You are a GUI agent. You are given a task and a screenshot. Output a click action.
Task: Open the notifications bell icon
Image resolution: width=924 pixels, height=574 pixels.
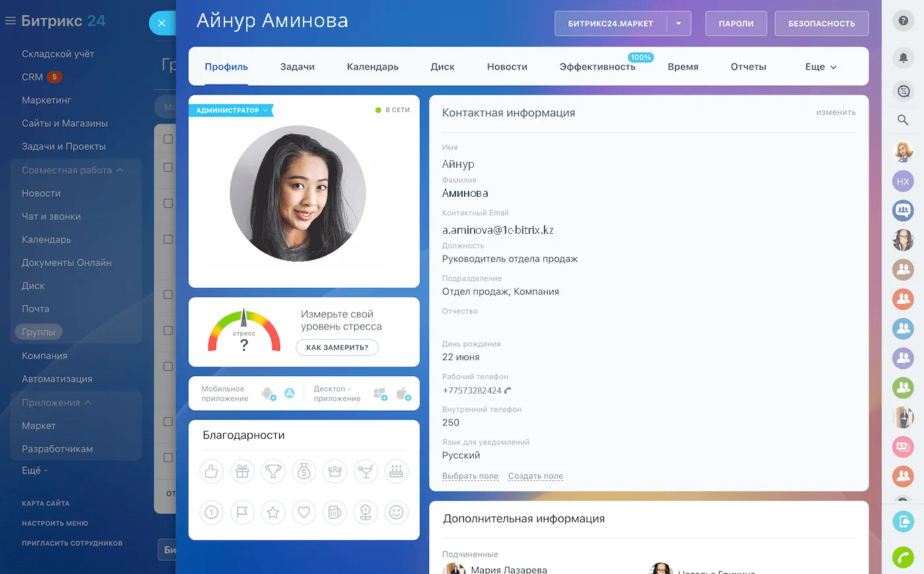point(903,57)
